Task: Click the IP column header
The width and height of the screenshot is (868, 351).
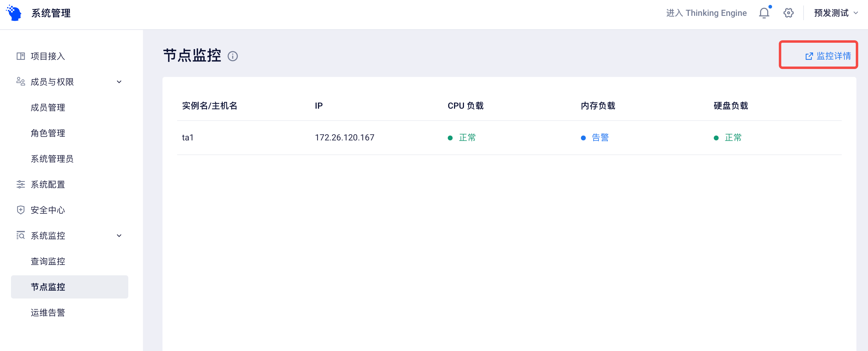Action: [x=319, y=106]
